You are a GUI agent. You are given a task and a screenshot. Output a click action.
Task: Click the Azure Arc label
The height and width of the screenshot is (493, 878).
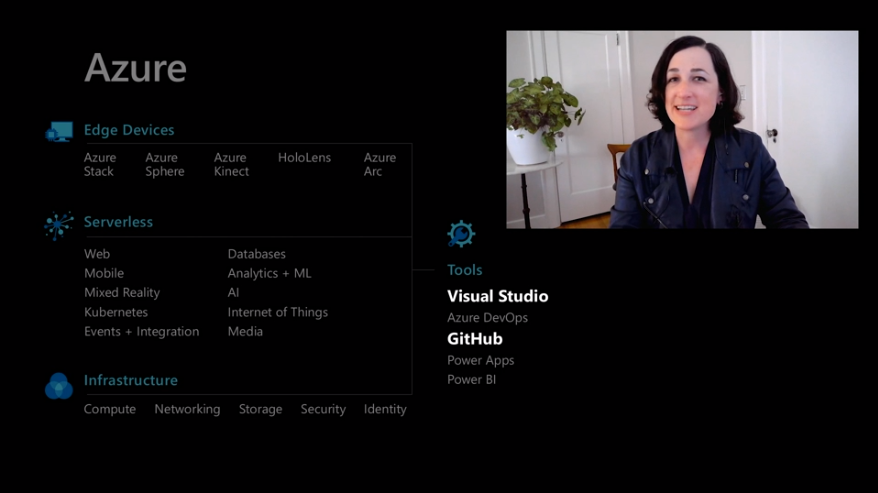(380, 164)
